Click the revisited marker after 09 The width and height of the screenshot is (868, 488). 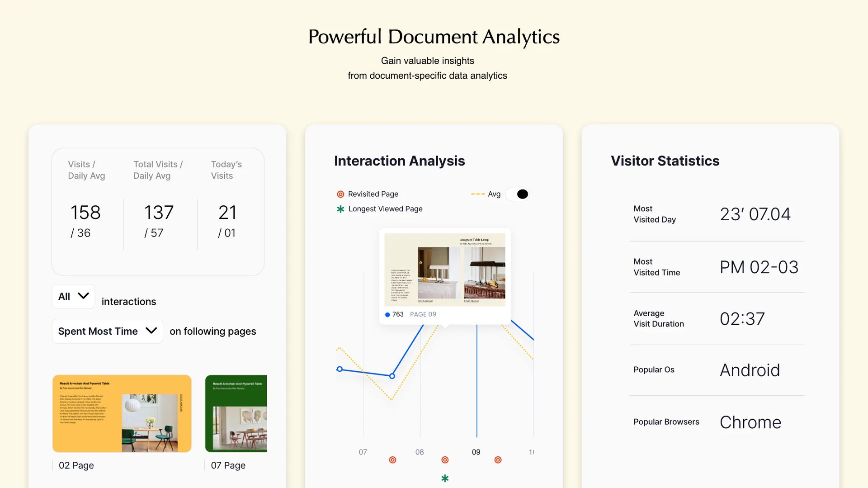pos(498,460)
